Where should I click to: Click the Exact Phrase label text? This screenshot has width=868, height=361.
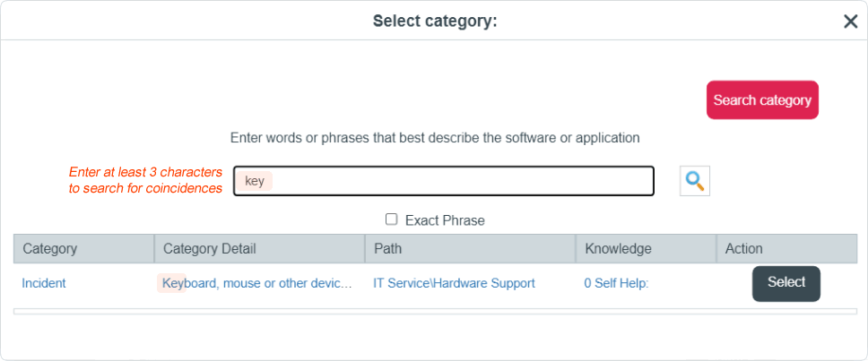click(445, 220)
